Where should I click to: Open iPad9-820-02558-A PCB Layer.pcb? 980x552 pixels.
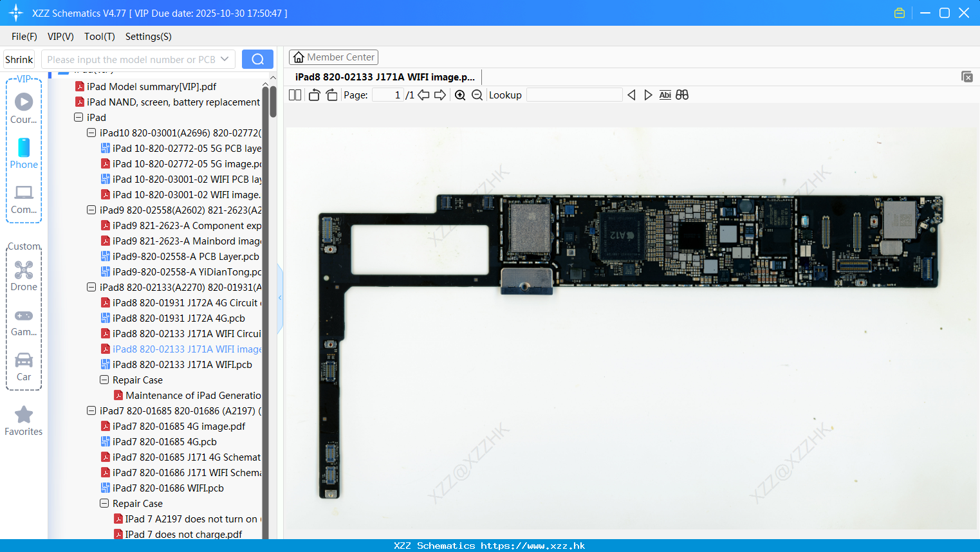pyautogui.click(x=180, y=256)
